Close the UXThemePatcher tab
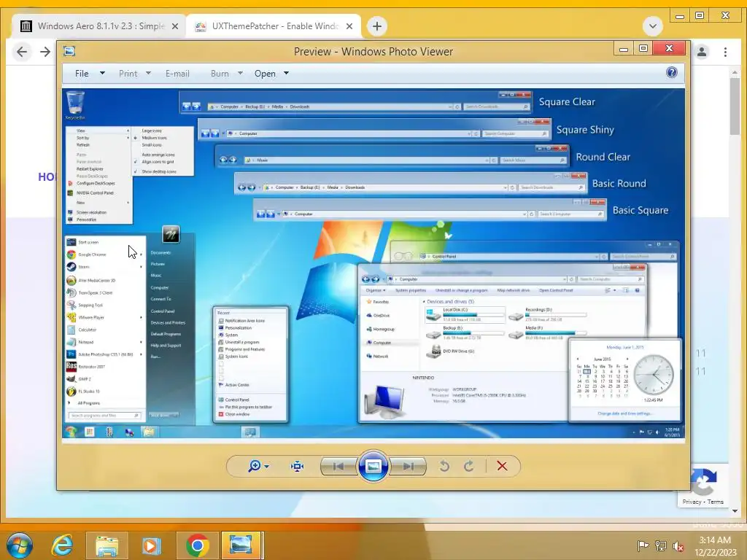 coord(349,26)
